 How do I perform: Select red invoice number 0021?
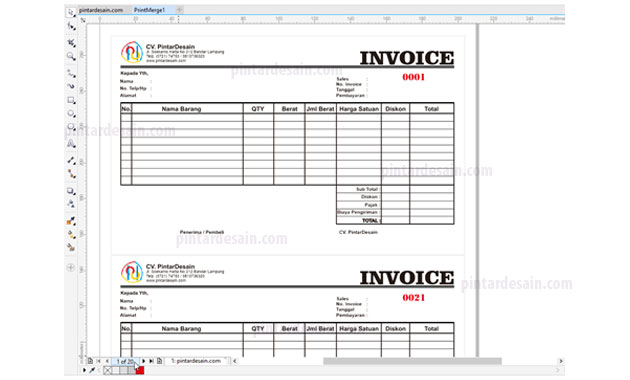coord(413,298)
